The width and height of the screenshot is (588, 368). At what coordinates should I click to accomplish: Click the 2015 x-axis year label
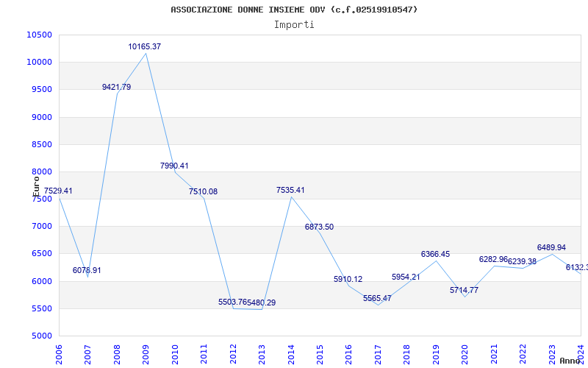click(x=320, y=354)
